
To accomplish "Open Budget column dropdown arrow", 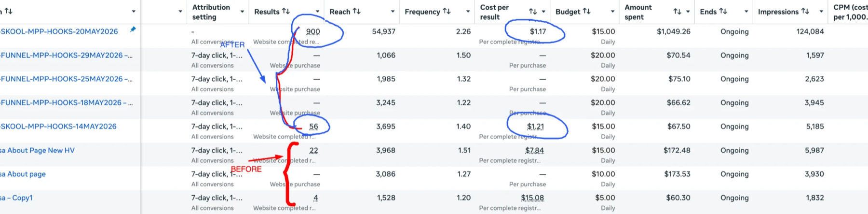I will pos(612,12).
